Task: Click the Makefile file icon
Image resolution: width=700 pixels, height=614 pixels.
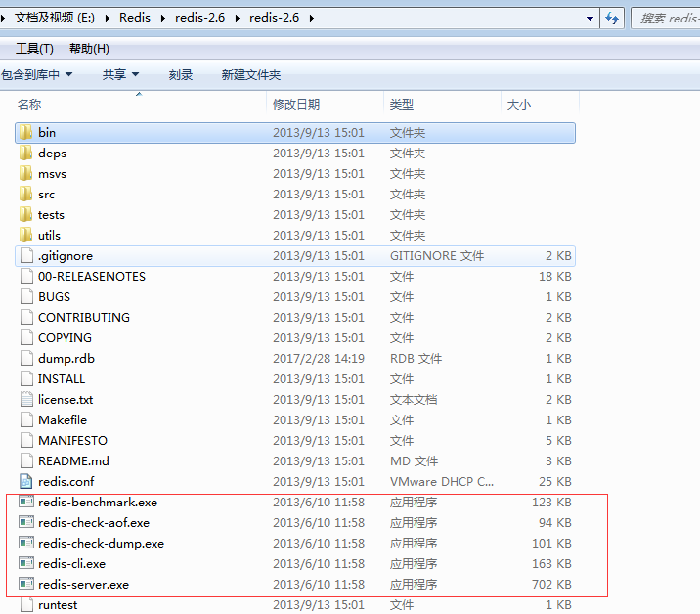Action: pos(26,419)
